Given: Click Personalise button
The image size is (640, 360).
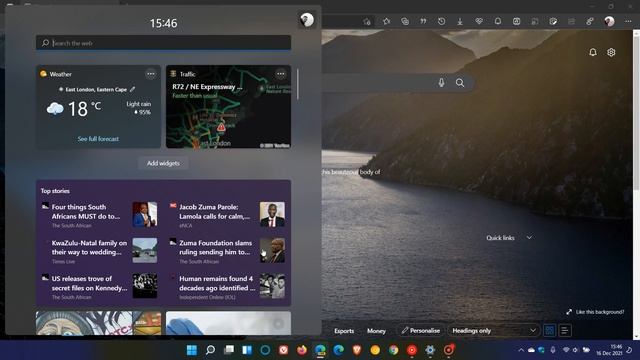Looking at the screenshot, I should 421,330.
